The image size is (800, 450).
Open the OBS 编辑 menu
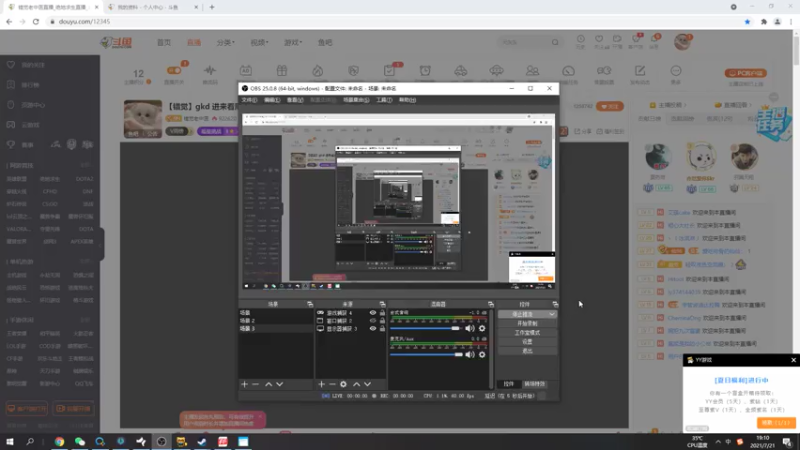[272, 100]
